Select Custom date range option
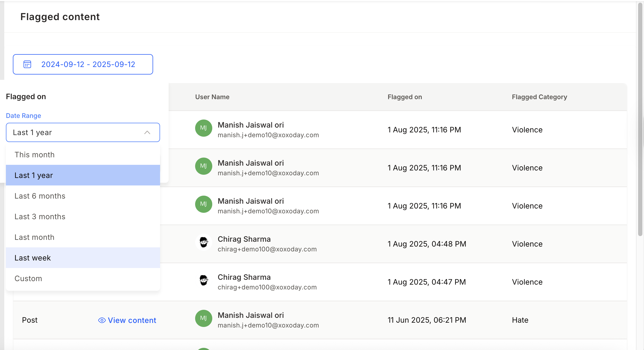This screenshot has width=644, height=350. coord(83,278)
